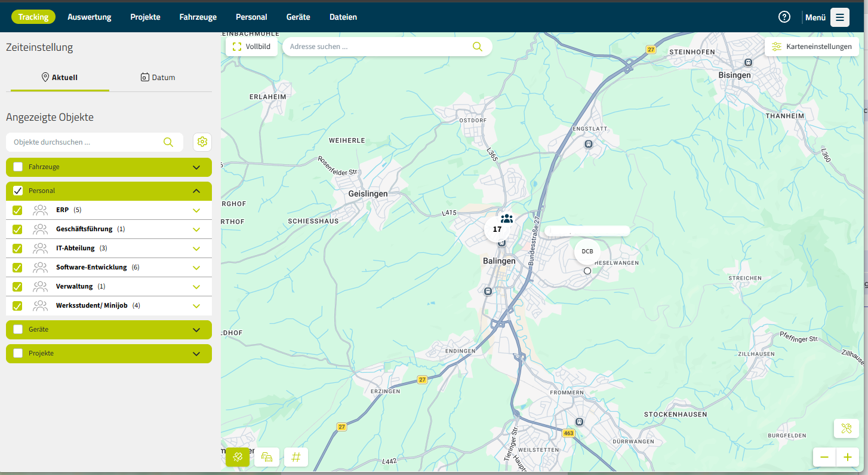The width and height of the screenshot is (868, 475).
Task: Click the satellite view icon on map
Action: [x=237, y=457]
